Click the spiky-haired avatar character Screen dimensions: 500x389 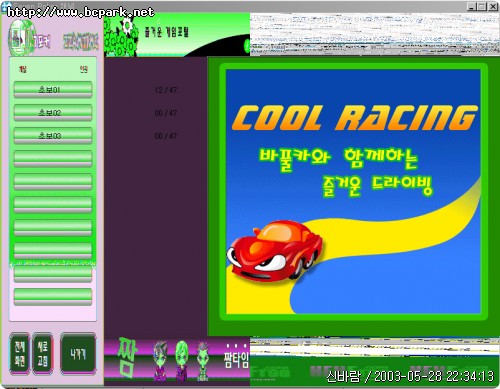pyautogui.click(x=202, y=361)
